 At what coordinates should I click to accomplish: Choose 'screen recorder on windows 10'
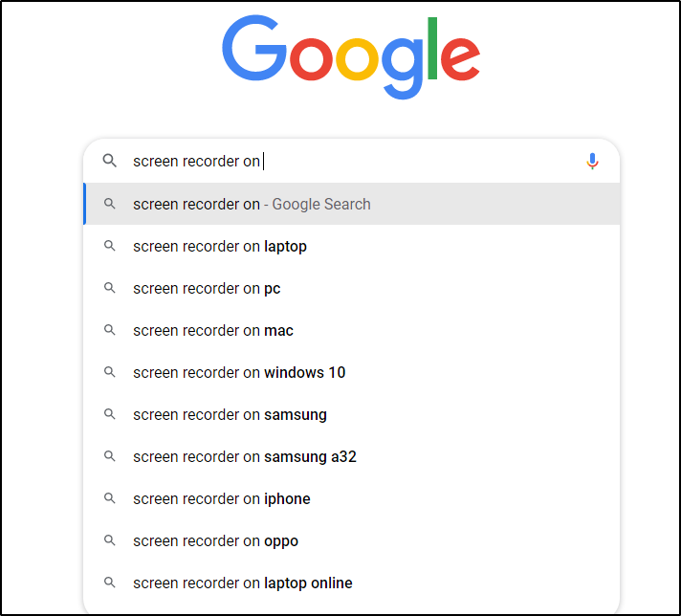pyautogui.click(x=239, y=372)
